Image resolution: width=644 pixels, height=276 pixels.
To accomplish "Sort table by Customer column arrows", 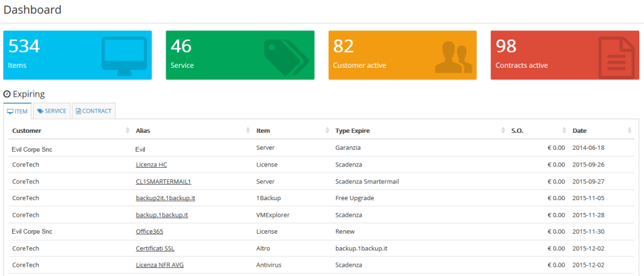I will coord(127,130).
